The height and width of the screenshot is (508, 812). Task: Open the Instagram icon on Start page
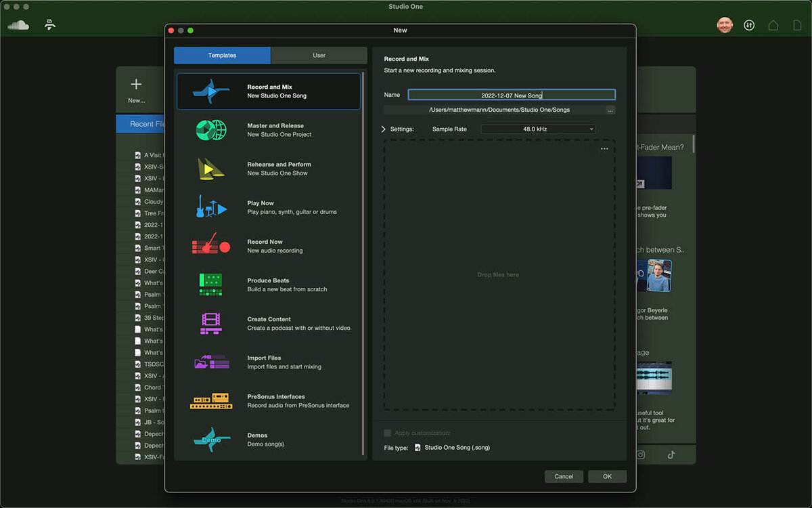point(640,455)
